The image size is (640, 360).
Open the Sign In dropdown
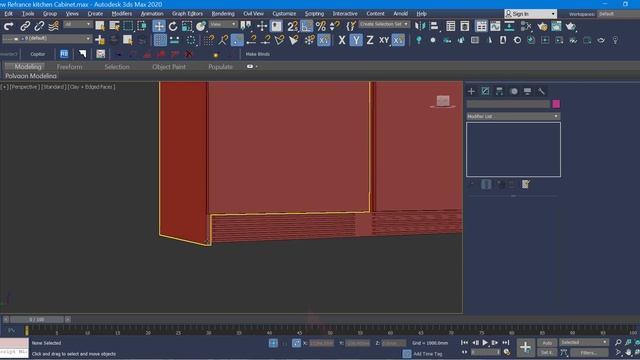pyautogui.click(x=530, y=14)
